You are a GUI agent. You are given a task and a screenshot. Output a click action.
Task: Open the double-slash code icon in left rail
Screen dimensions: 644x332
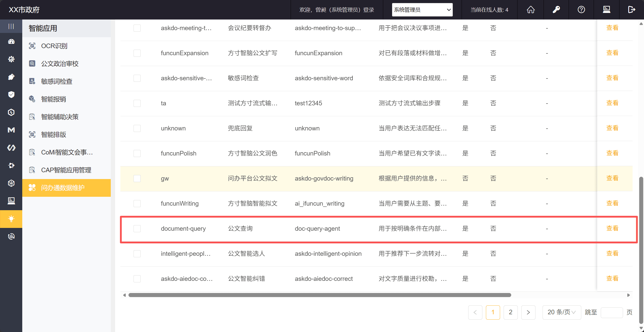tap(11, 148)
